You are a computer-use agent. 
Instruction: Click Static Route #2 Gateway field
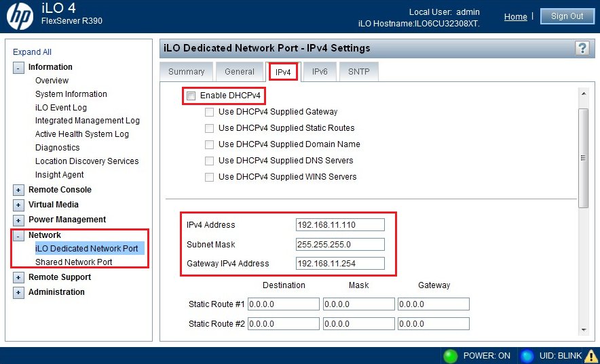tap(434, 324)
